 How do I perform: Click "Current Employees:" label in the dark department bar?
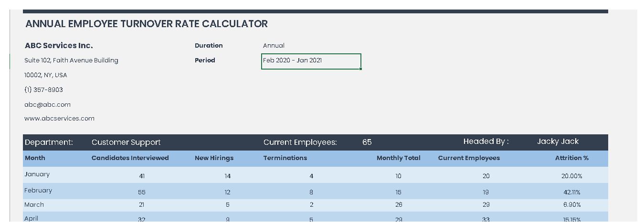(x=300, y=142)
